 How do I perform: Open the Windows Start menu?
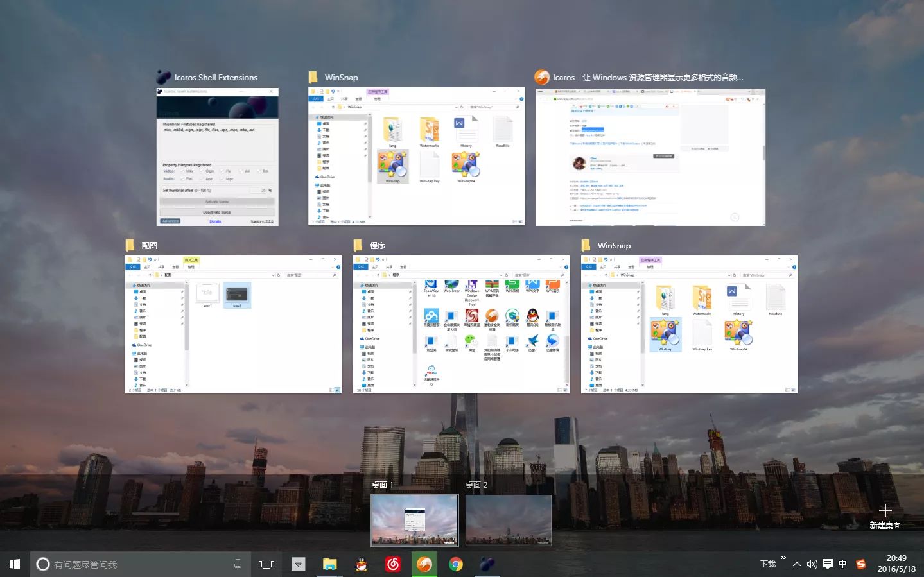(15, 564)
